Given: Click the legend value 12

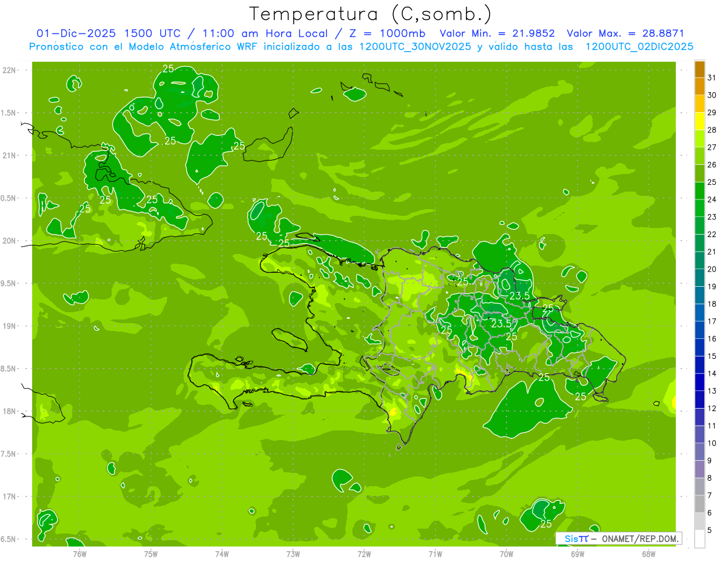Looking at the screenshot, I should pos(712,408).
